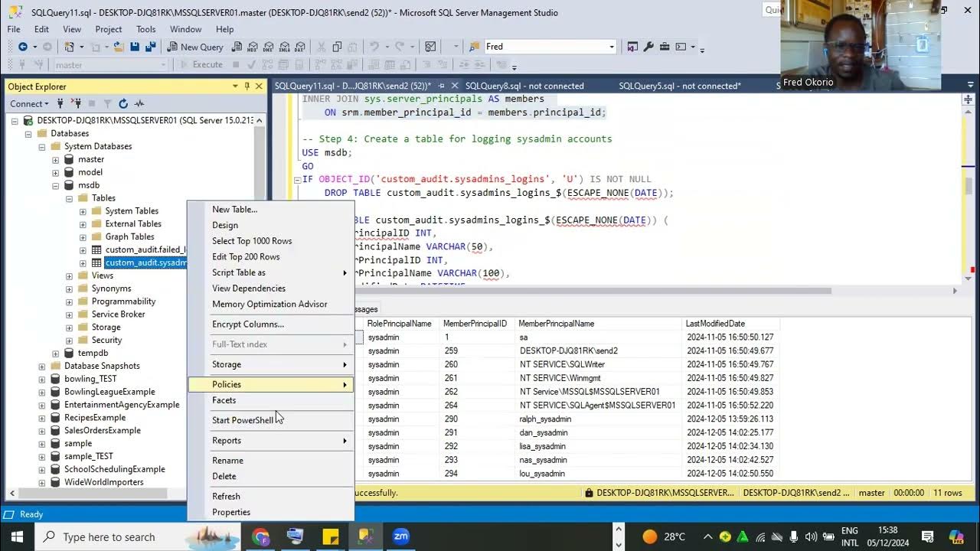Expand the Programmability folder node
This screenshot has height=551, width=980.
coord(69,302)
